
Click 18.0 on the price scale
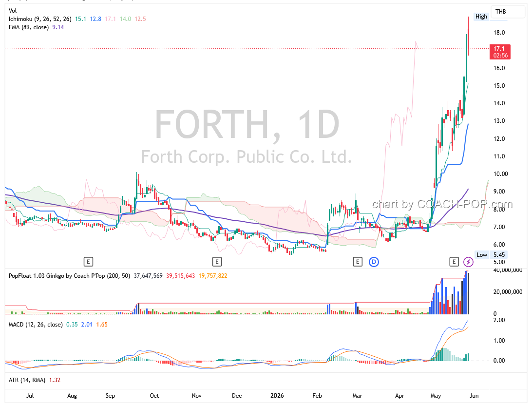(499, 33)
